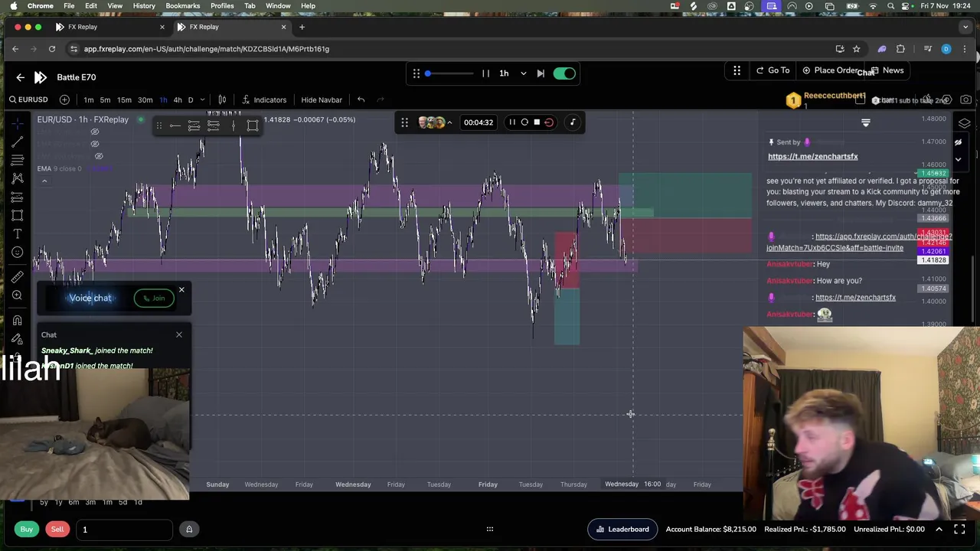Open object tree layers icon
Image resolution: width=980 pixels, height=551 pixels.
[964, 123]
